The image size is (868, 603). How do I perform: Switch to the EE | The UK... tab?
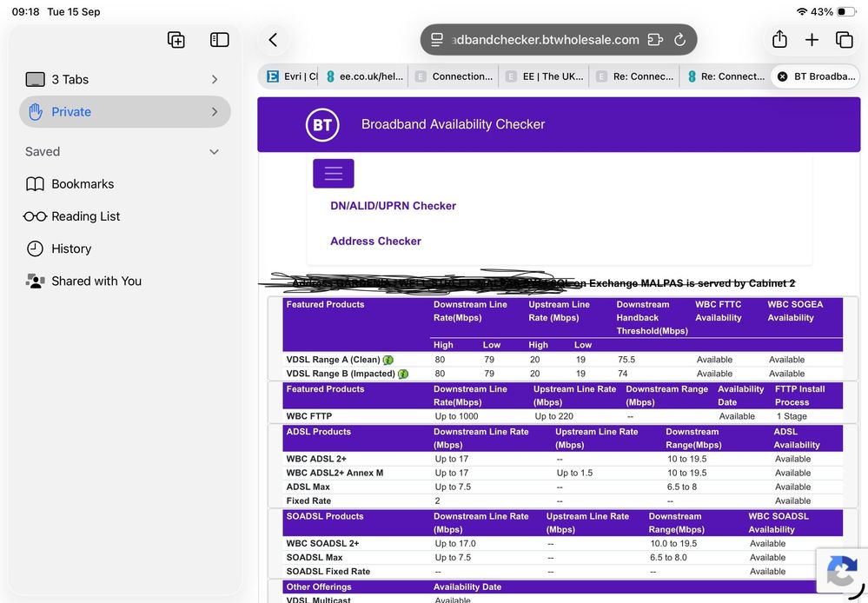point(544,76)
